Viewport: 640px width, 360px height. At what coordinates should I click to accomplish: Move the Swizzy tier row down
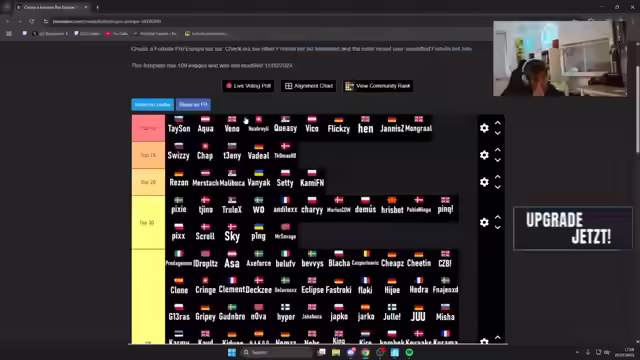tap(498, 160)
